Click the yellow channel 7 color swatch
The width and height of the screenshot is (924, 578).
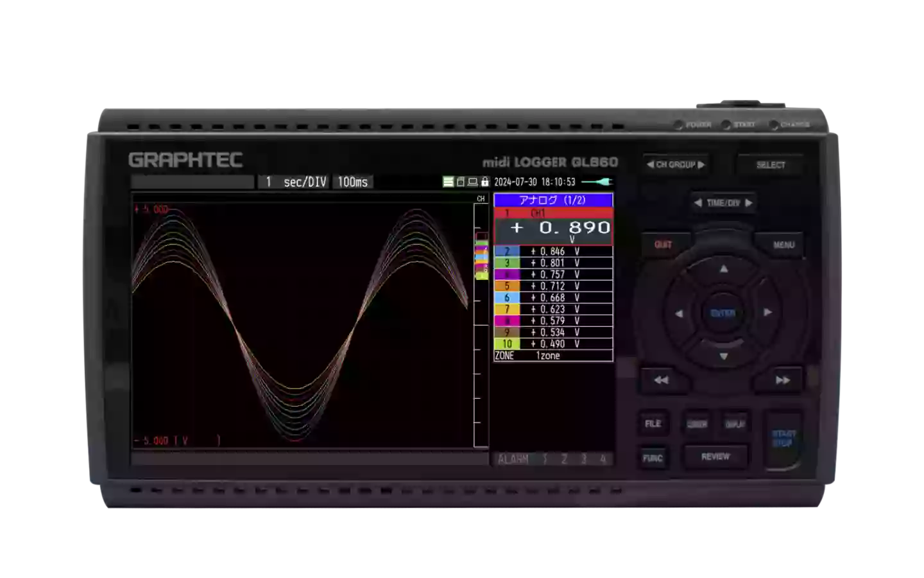[x=507, y=310]
